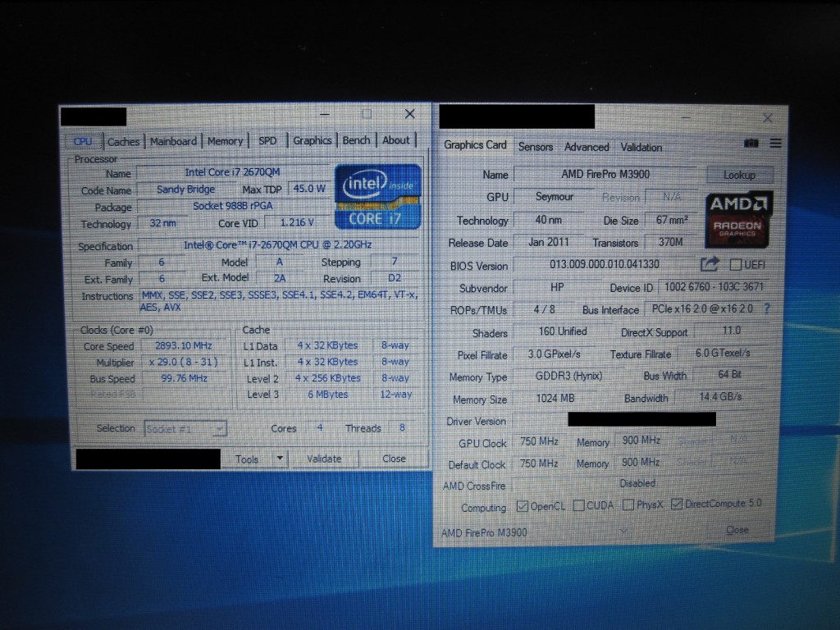Click the Shaders value '160 Unified'
840x630 pixels.
tap(563, 331)
